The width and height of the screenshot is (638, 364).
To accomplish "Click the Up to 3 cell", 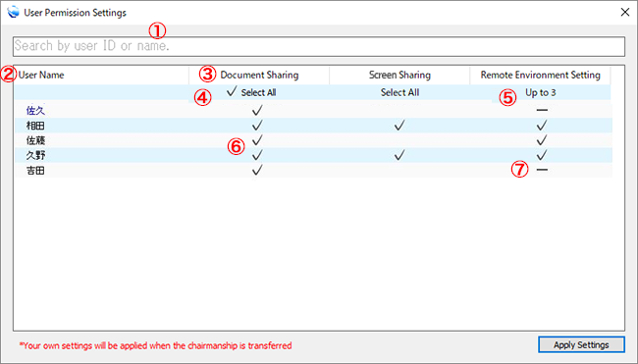I will click(541, 92).
